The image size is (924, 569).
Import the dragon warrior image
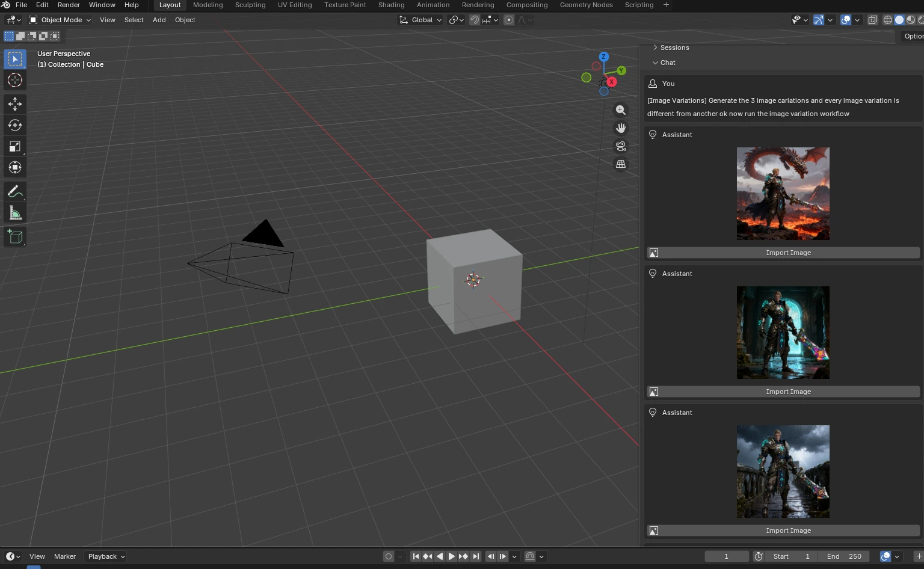pos(783,253)
